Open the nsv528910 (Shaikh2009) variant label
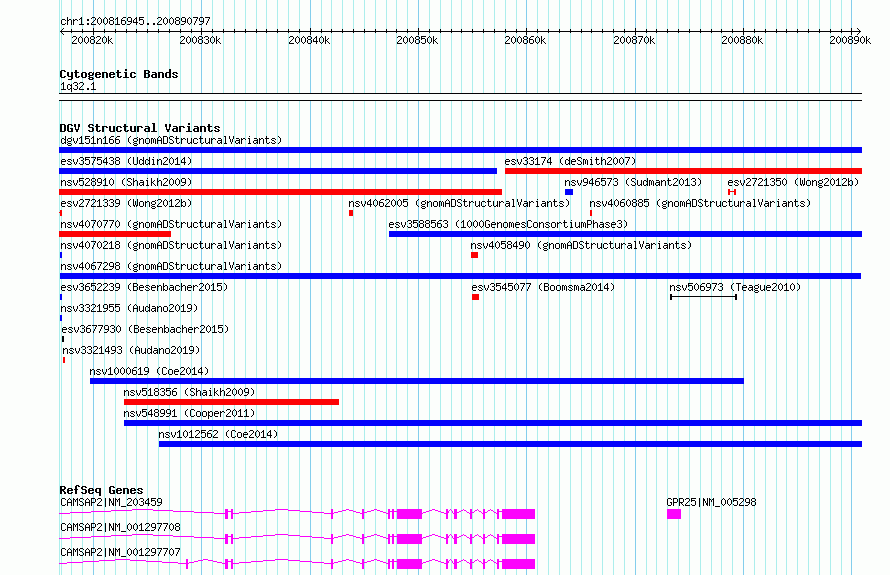 126,182
